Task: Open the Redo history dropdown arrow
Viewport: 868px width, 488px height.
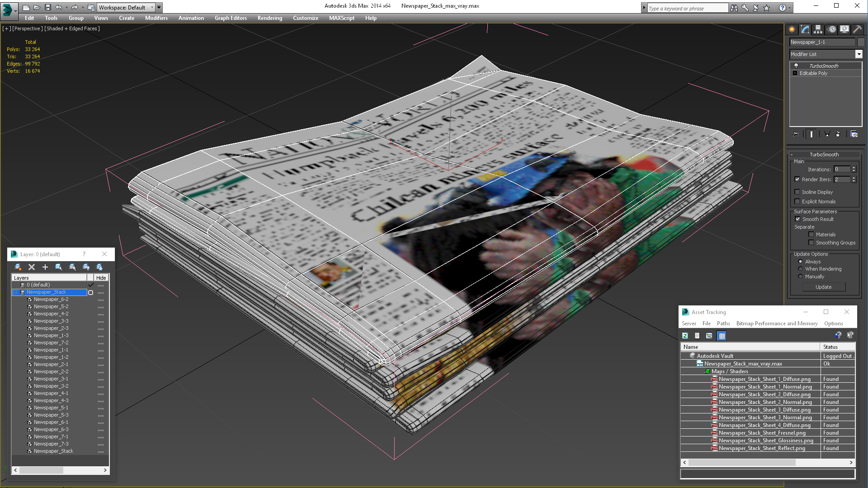Action: tap(83, 7)
